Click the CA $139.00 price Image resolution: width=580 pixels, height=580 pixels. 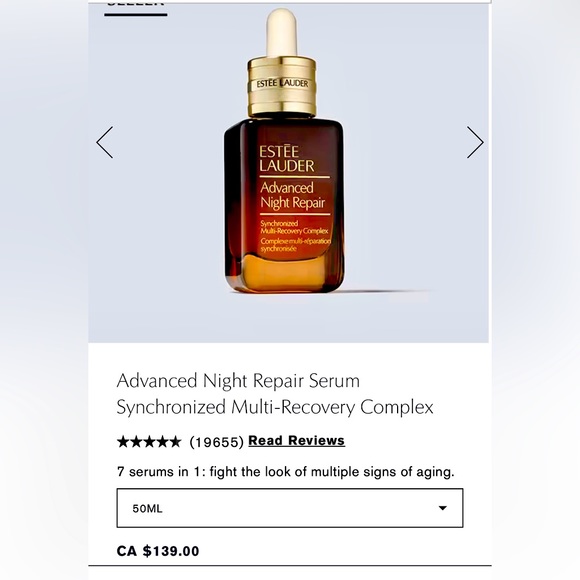(158, 551)
